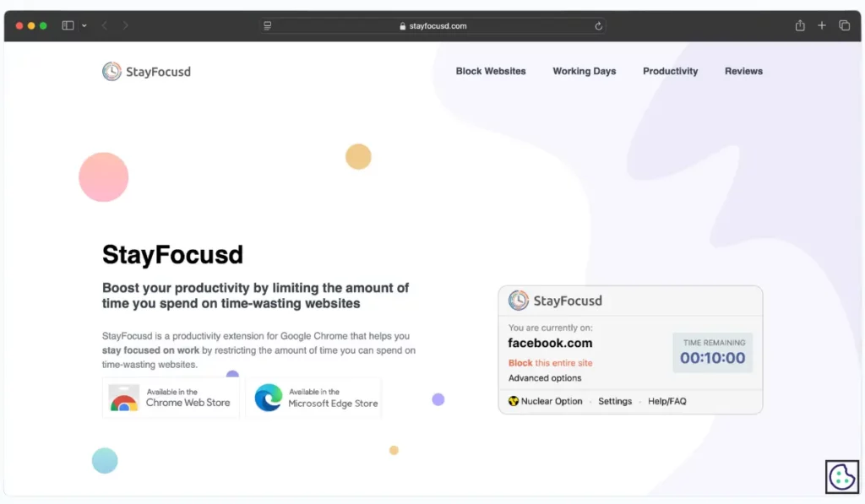Close the window with the red button
The height and width of the screenshot is (504, 865).
19,25
